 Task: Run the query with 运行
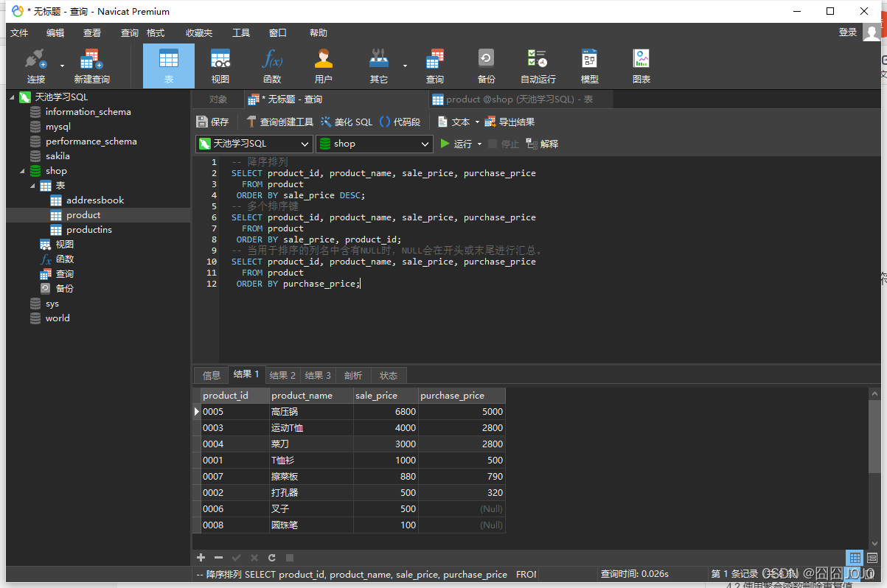456,144
